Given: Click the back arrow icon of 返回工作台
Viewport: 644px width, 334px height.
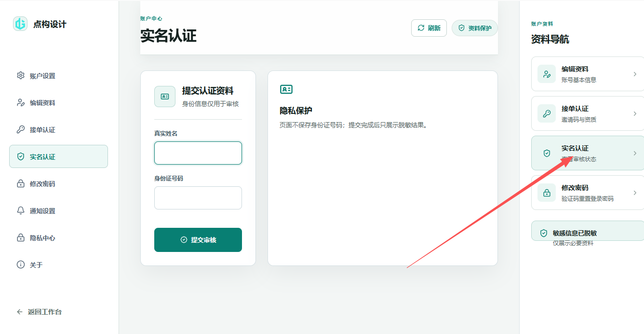Looking at the screenshot, I should (20, 312).
